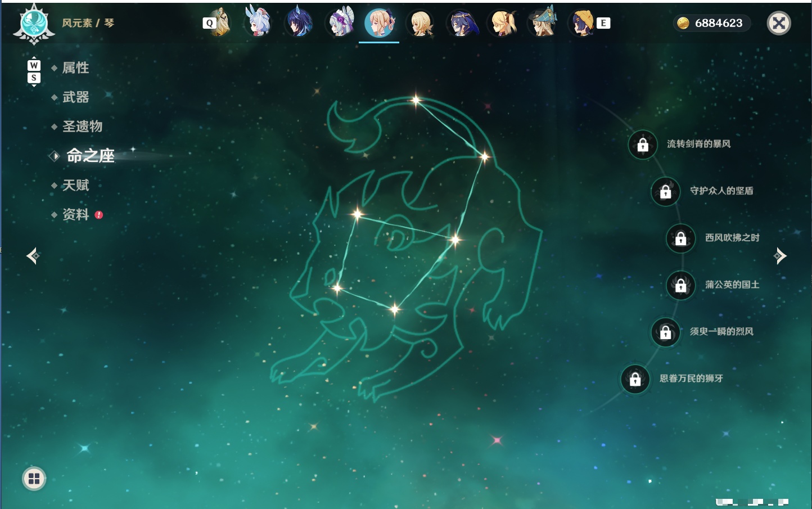Click the constellation name 须臾一瞬的烈风

point(721,331)
